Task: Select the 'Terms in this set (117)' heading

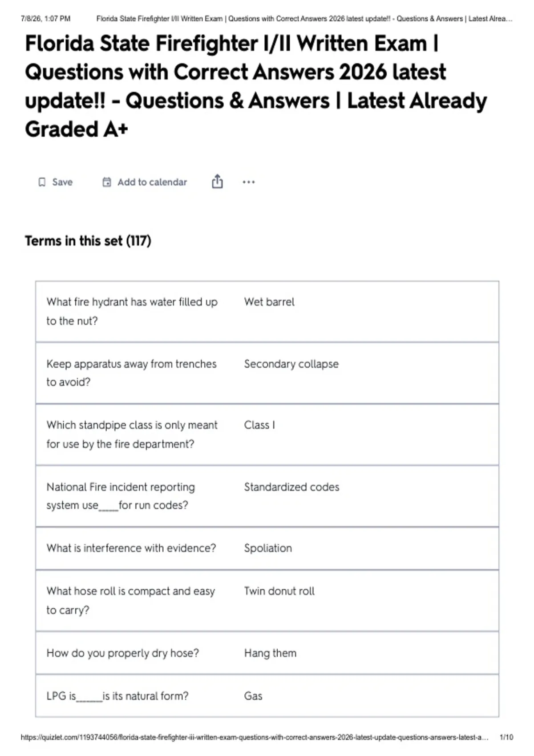Action: [88, 241]
